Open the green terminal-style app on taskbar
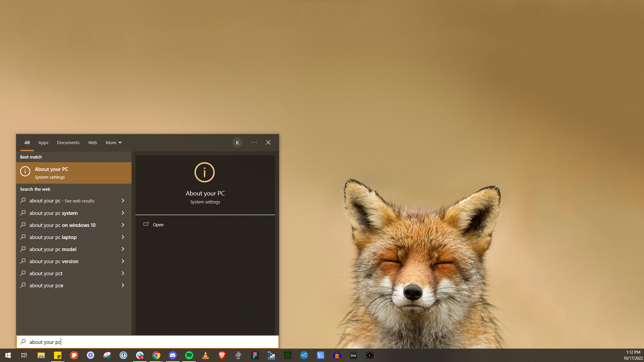The height and width of the screenshot is (362, 644). (288, 355)
